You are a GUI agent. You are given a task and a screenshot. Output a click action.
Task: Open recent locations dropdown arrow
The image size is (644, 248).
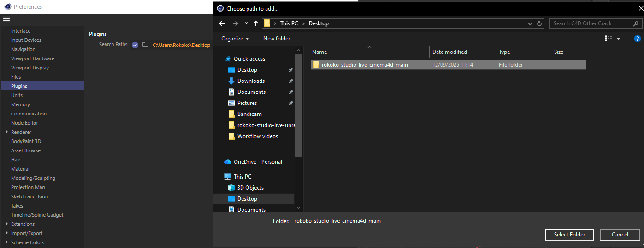point(246,23)
